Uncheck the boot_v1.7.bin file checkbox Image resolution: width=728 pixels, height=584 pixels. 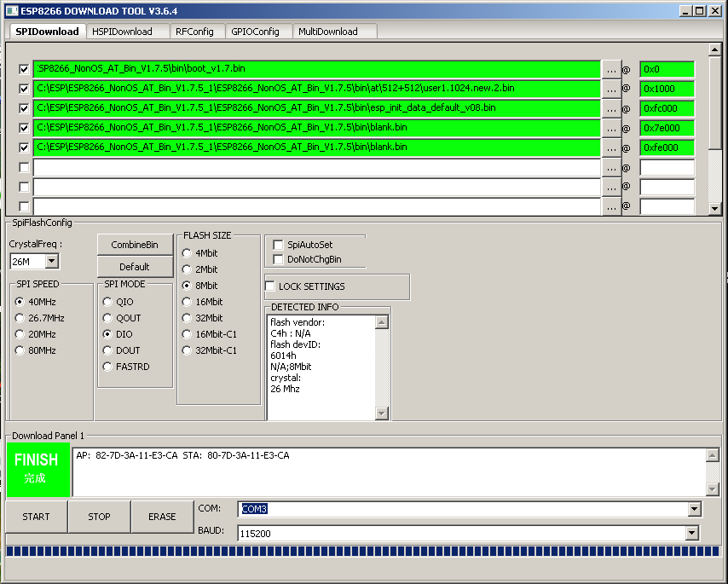pos(24,69)
